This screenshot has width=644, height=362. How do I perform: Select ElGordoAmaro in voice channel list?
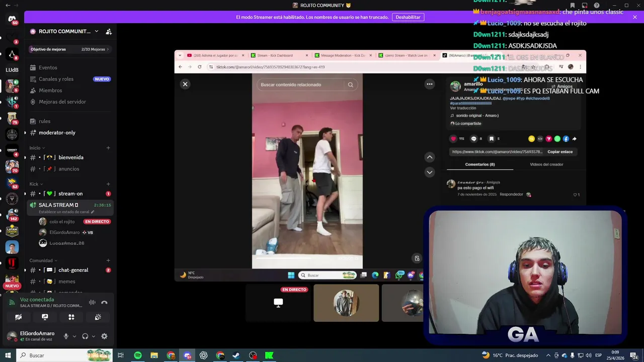pos(64,232)
